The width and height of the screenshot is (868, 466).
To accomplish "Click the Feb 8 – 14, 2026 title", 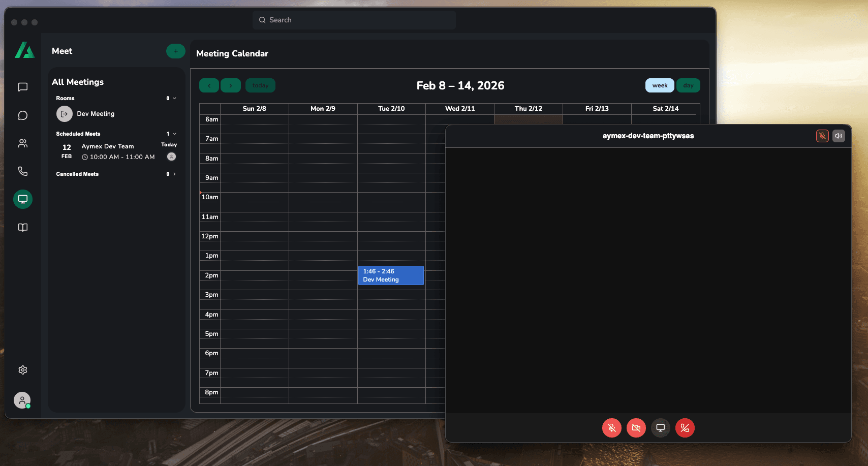I will (460, 85).
